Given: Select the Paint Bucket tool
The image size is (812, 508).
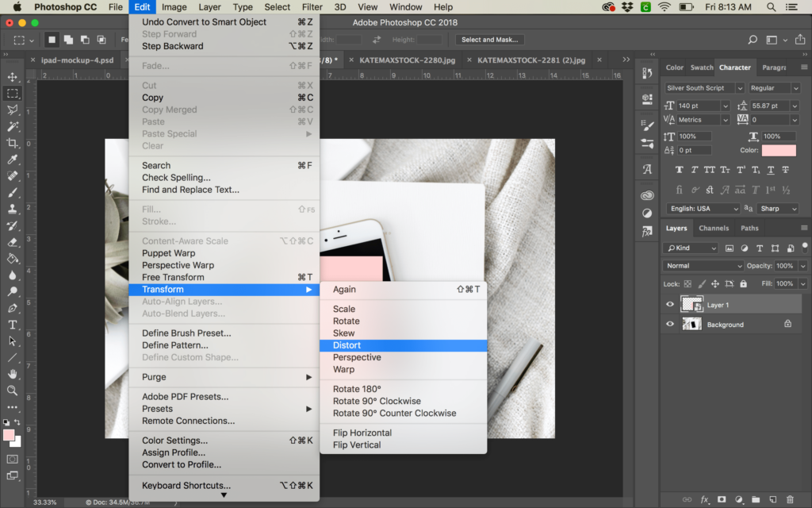Looking at the screenshot, I should tap(13, 259).
